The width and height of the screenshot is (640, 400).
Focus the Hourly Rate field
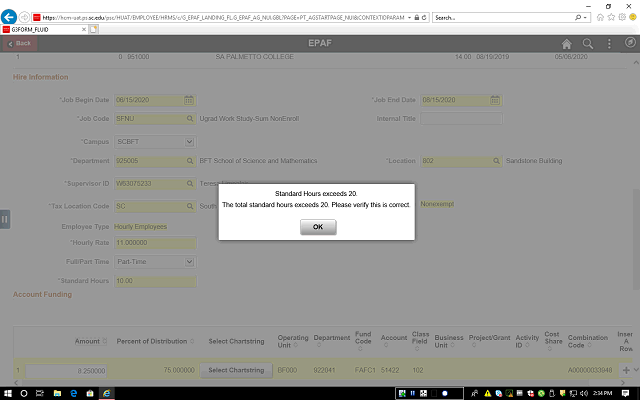(x=155, y=243)
